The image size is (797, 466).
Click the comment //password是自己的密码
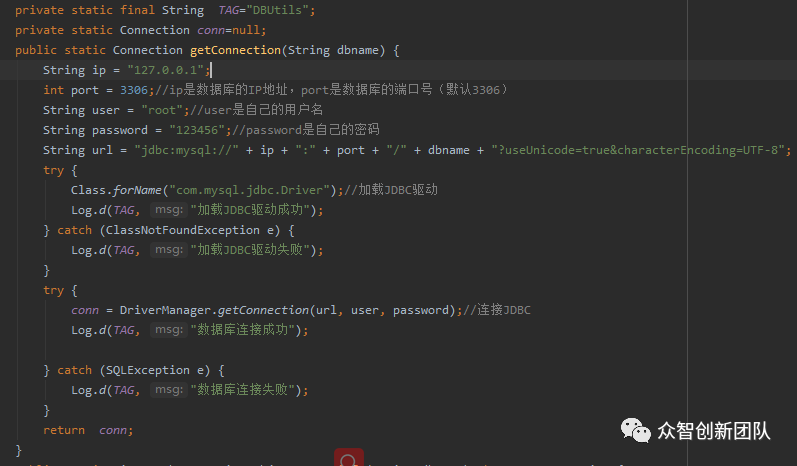[305, 130]
